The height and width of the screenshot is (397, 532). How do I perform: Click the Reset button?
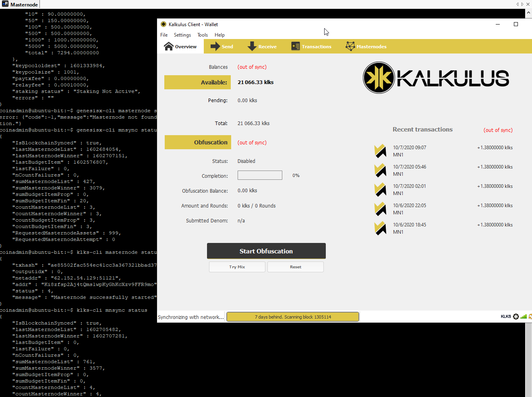296,267
